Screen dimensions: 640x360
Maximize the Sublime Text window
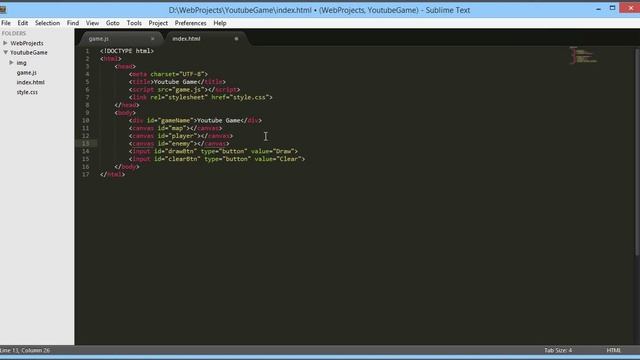click(x=612, y=8)
